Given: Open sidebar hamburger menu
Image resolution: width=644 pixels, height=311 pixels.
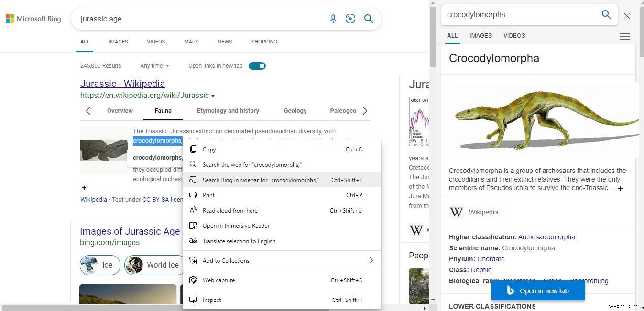Looking at the screenshot, I should coord(624,36).
